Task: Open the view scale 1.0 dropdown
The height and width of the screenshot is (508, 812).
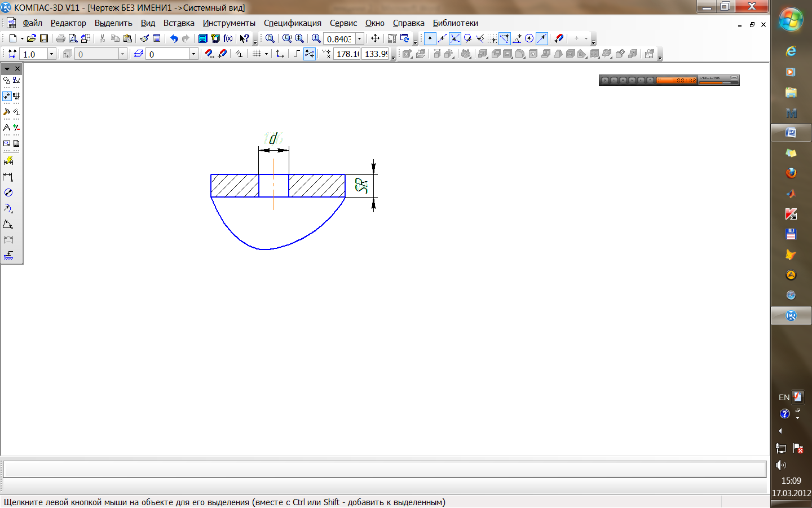Action: 51,54
